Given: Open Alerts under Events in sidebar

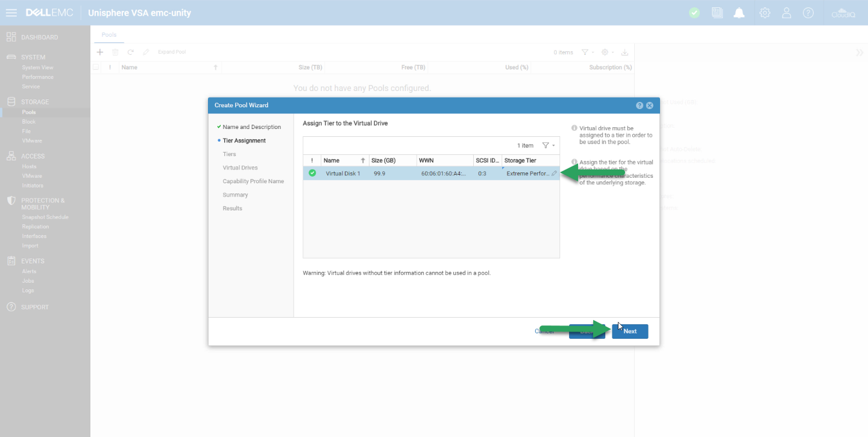Looking at the screenshot, I should click(29, 271).
